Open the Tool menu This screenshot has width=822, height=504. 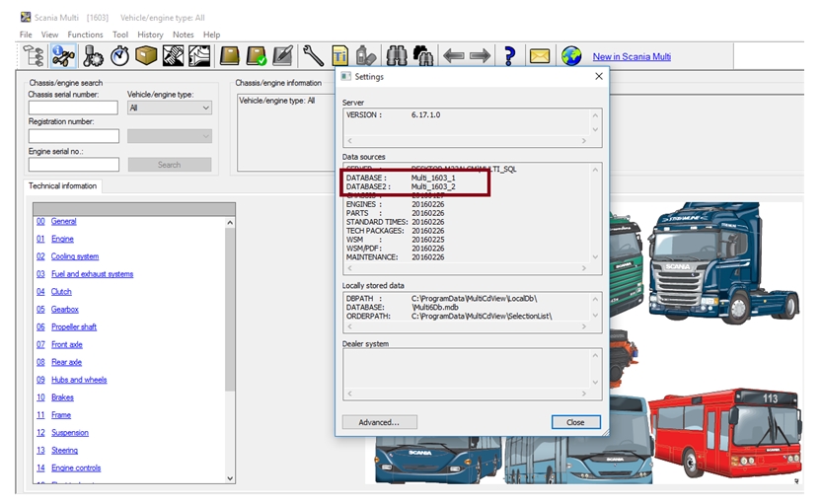coord(120,35)
